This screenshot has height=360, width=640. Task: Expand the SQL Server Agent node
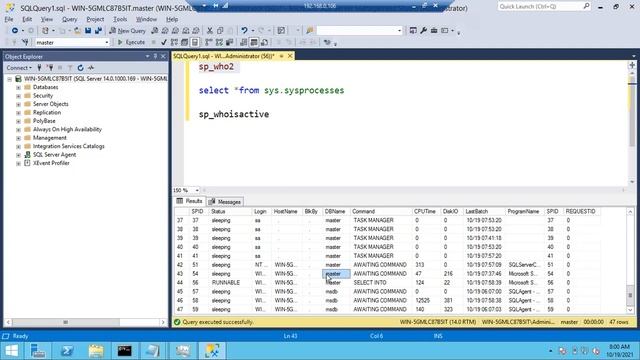[18, 155]
